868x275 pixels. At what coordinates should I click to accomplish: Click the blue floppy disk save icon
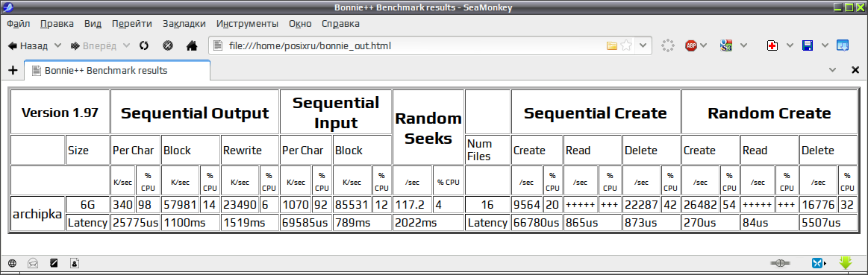(x=808, y=45)
